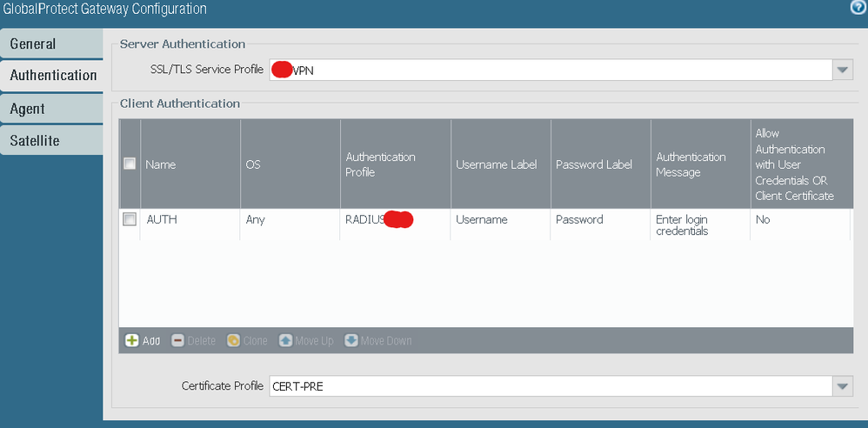Screen dimensions: 868x428
Task: Click the Authentication Profile column header
Action: pyautogui.click(x=380, y=164)
